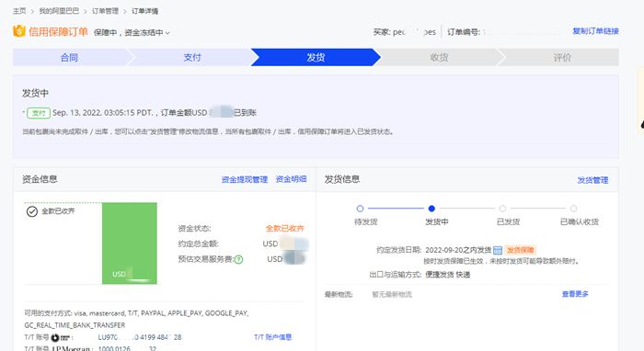Select the 合同 step tab
The width and height of the screenshot is (644, 351).
pyautogui.click(x=69, y=57)
